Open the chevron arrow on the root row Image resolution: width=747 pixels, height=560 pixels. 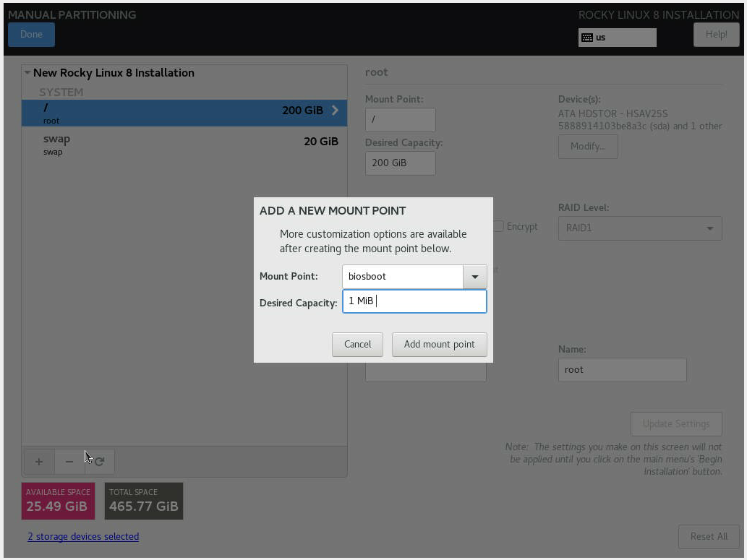click(x=335, y=111)
